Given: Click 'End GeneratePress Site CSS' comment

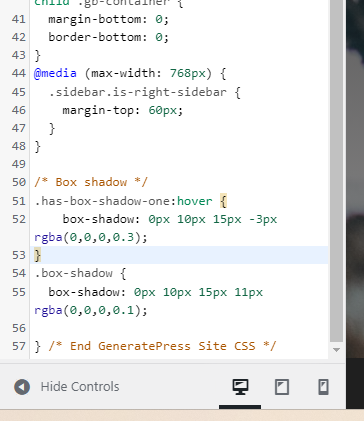Looking at the screenshot, I should coord(162,346).
